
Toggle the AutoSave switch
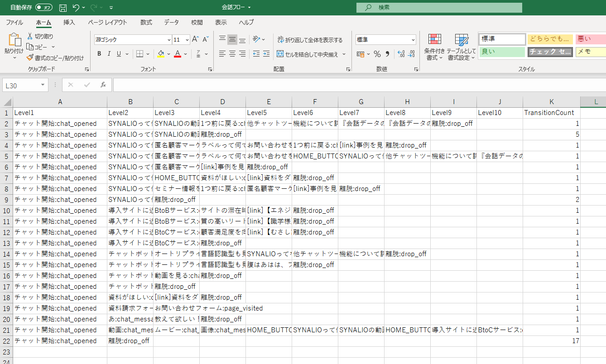(x=44, y=8)
